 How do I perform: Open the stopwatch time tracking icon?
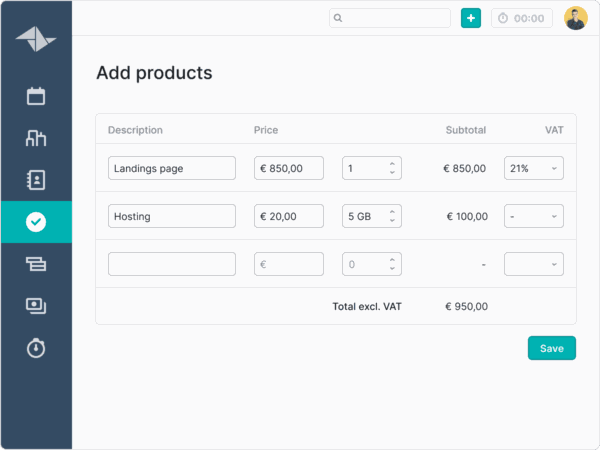point(36,347)
